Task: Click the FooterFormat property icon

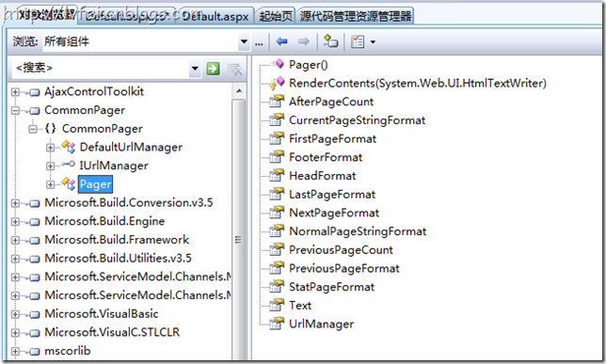Action: (277, 157)
